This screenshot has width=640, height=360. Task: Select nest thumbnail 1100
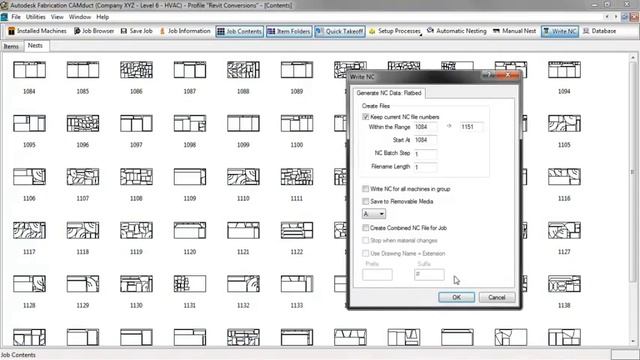[297, 123]
